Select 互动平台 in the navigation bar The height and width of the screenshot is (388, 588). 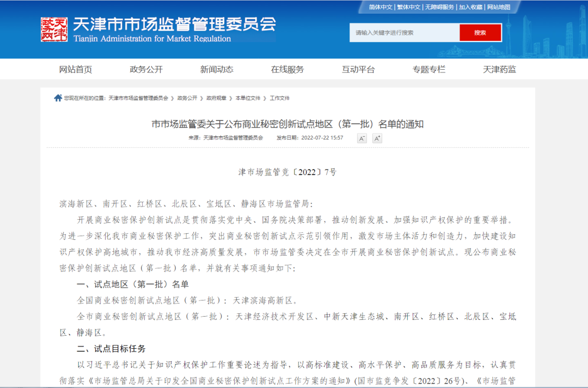coord(358,69)
